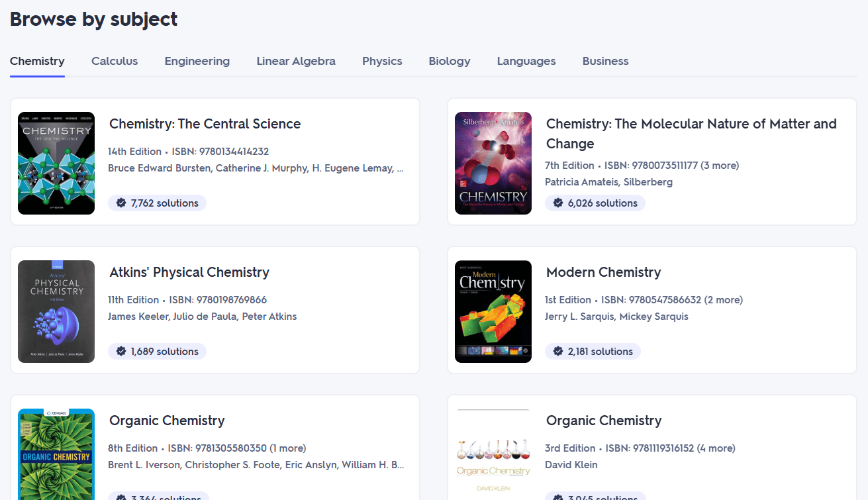868x500 pixels.
Task: Show the Languages subject tab
Action: click(x=526, y=61)
